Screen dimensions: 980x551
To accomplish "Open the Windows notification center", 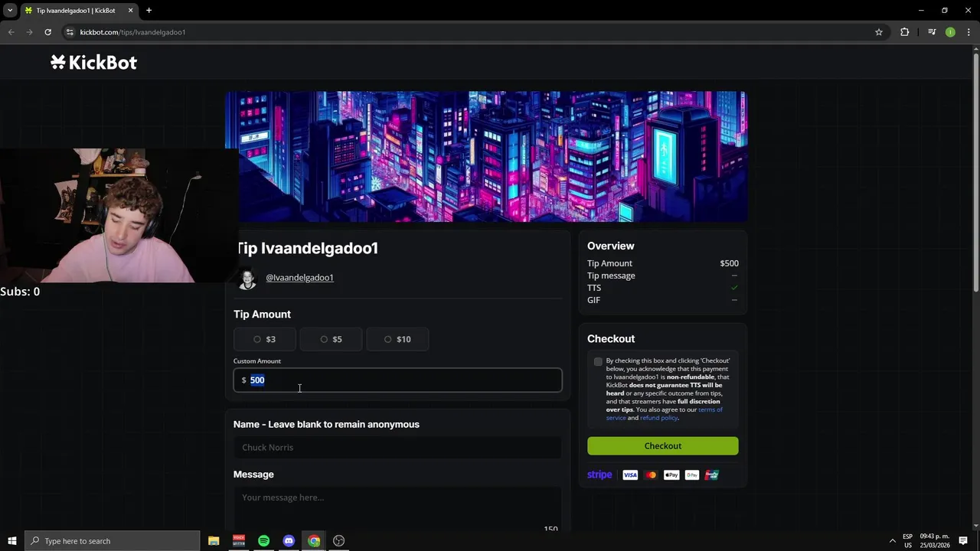I will [x=963, y=541].
